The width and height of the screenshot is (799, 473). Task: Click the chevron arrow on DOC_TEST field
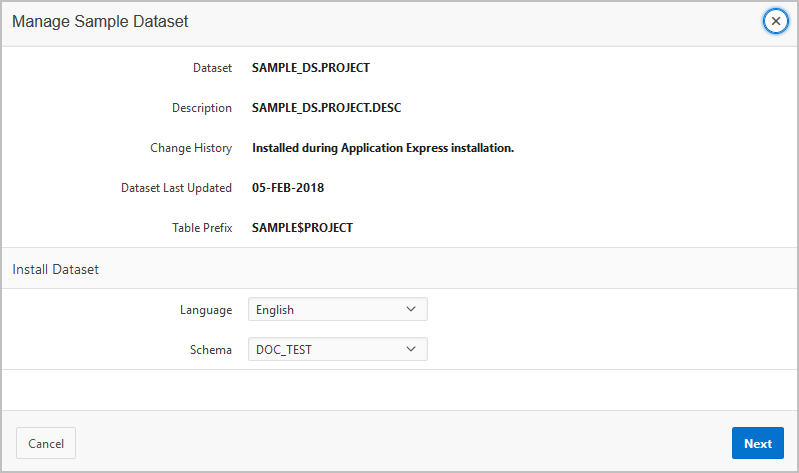click(411, 350)
